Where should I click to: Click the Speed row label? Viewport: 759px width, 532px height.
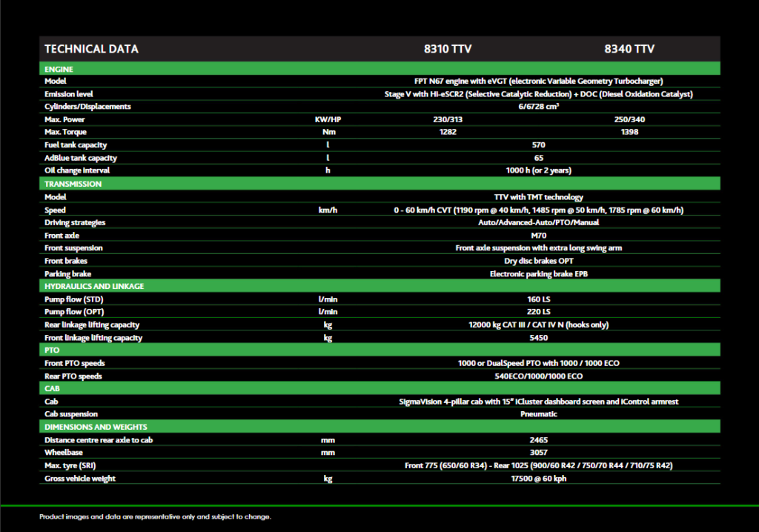click(x=55, y=210)
